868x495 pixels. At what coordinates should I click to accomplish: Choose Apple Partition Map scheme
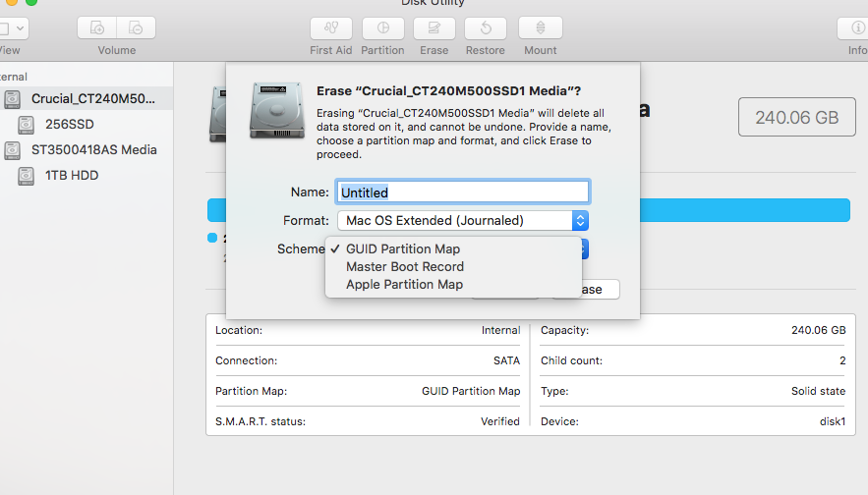point(453,284)
